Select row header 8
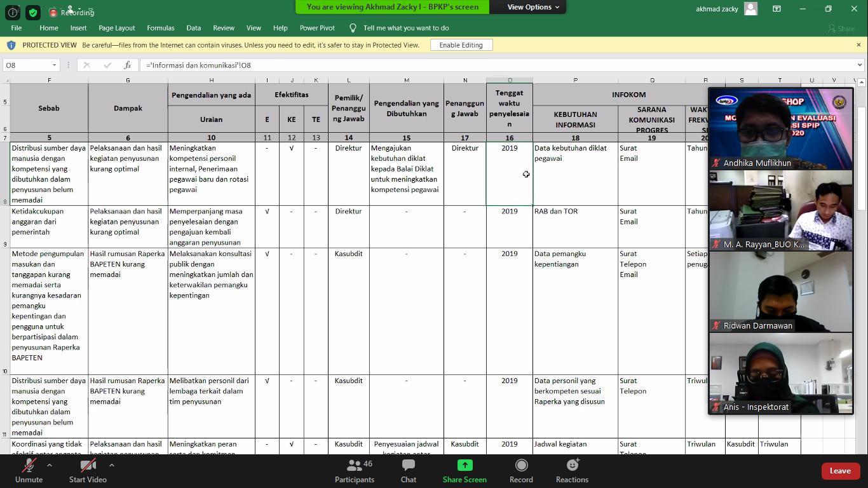 [4, 173]
